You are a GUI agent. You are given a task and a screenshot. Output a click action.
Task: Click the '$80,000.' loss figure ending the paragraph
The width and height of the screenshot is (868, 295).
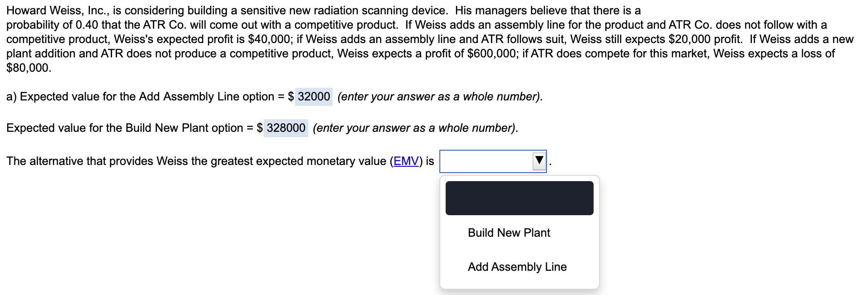tap(29, 68)
